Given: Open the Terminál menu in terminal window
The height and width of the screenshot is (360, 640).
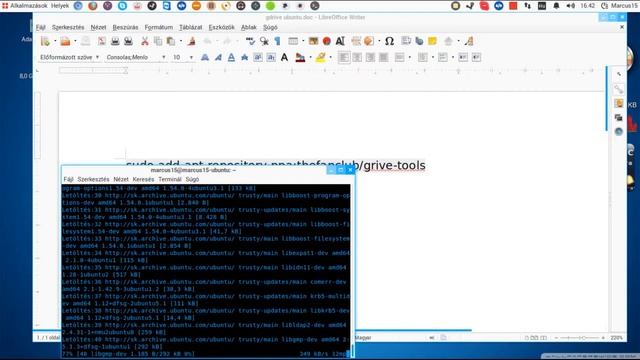Looking at the screenshot, I should [170, 180].
